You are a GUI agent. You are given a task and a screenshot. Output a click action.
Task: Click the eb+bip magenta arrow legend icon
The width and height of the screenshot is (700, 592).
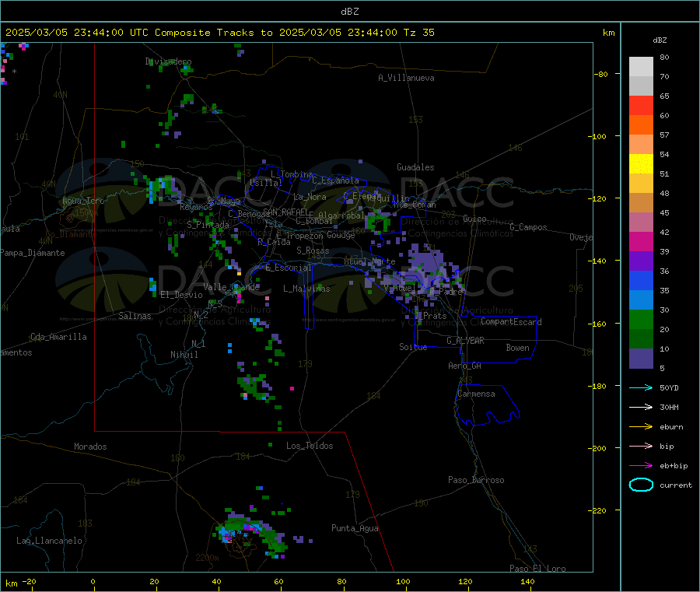(x=641, y=466)
